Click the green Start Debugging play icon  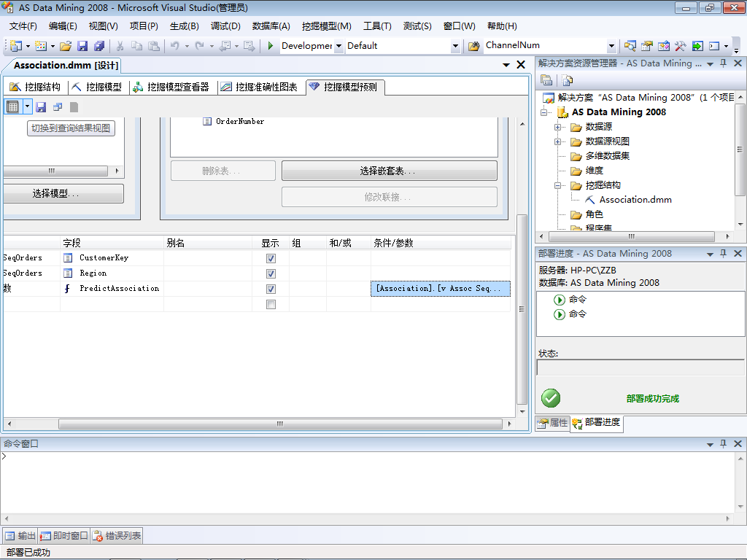(x=270, y=46)
